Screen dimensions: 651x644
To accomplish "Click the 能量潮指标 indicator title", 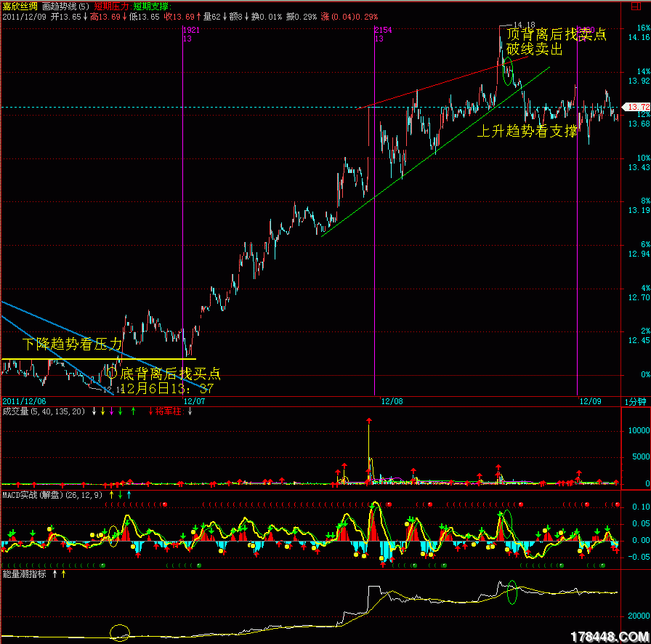I will 24,574.
